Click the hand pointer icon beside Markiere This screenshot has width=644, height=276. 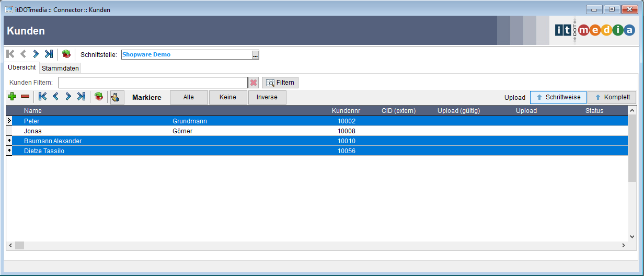click(117, 97)
